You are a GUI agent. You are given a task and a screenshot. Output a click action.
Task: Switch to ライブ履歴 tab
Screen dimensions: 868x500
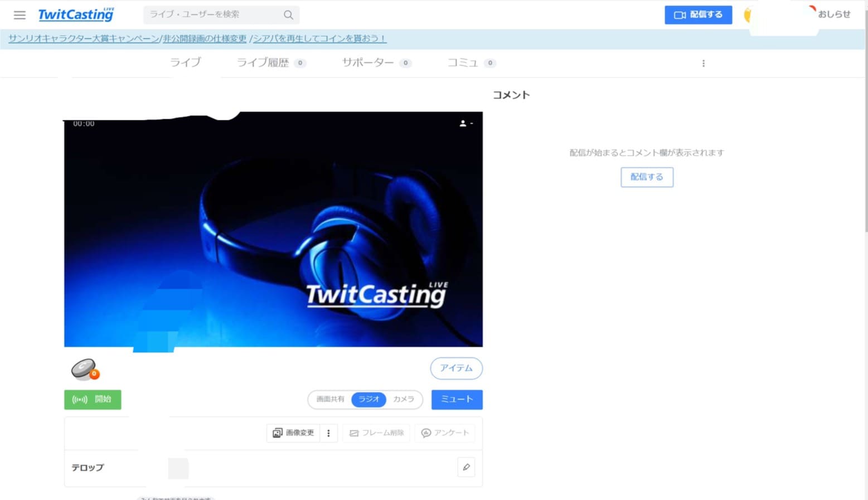click(x=271, y=62)
